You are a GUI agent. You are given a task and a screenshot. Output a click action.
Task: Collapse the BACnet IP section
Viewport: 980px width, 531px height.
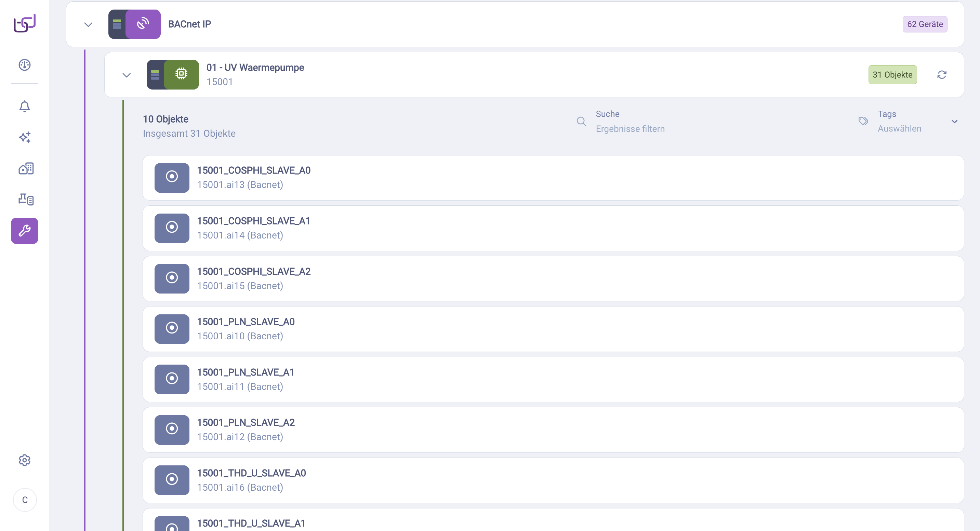88,25
